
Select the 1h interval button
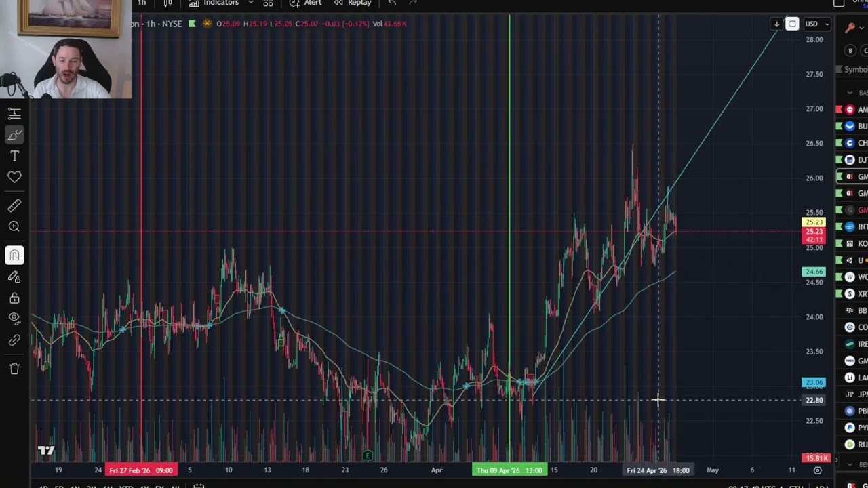(x=142, y=3)
